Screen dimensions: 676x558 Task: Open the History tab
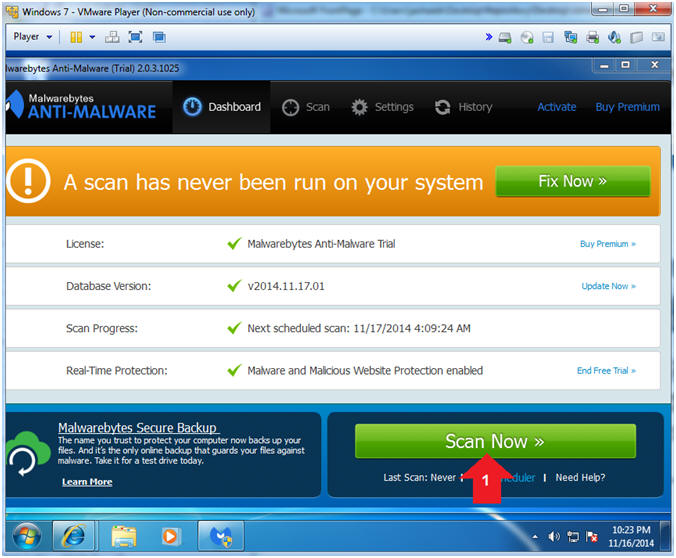click(463, 107)
